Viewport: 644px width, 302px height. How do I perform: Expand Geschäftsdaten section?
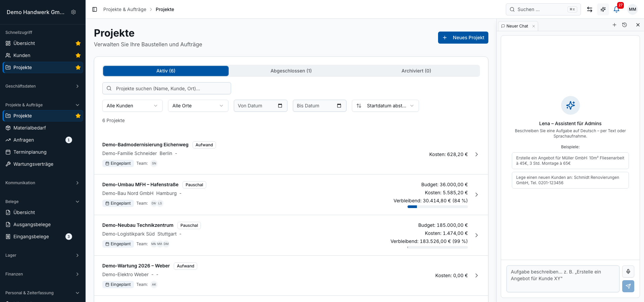pyautogui.click(x=43, y=86)
